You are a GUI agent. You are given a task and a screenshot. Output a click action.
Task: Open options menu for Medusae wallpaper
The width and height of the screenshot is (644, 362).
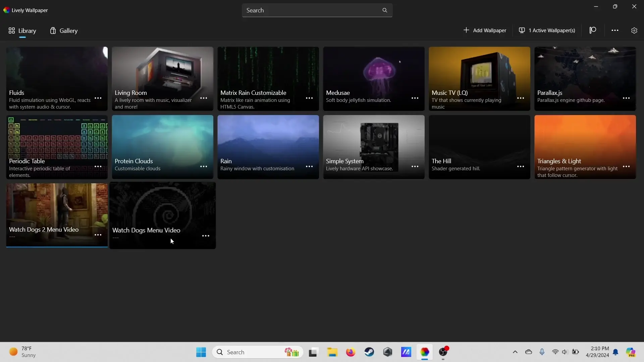coord(415,98)
